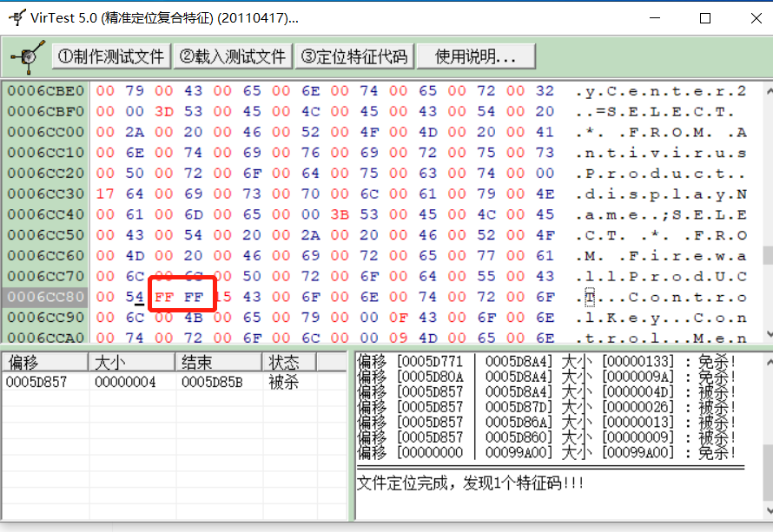Click log line with size 00000026

tap(546, 407)
